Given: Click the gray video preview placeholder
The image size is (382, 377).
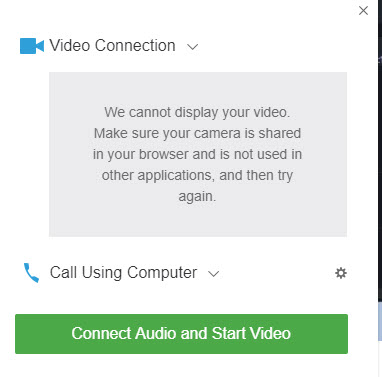Looking at the screenshot, I should pos(198,154).
